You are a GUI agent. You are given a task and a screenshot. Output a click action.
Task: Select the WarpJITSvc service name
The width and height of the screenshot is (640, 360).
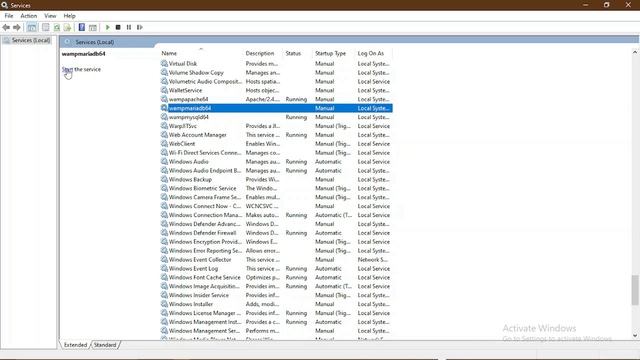click(182, 126)
